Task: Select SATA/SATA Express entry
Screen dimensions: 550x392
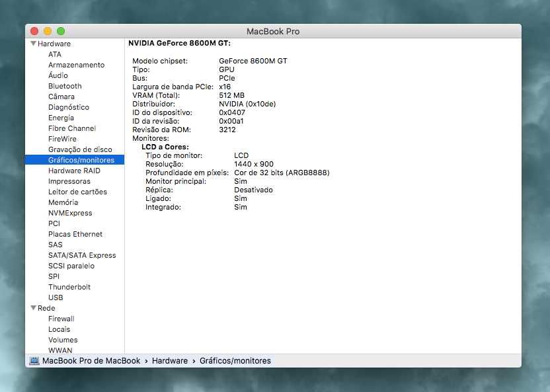Action: [x=82, y=255]
